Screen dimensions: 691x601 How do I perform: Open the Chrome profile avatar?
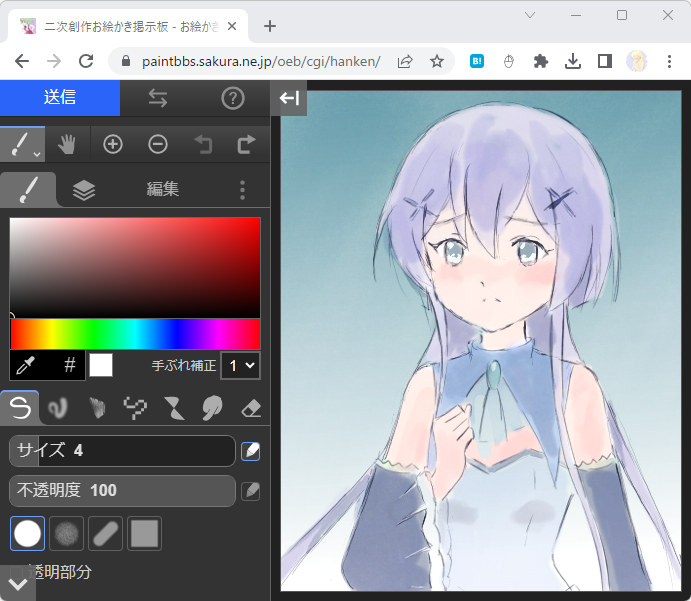click(x=637, y=61)
